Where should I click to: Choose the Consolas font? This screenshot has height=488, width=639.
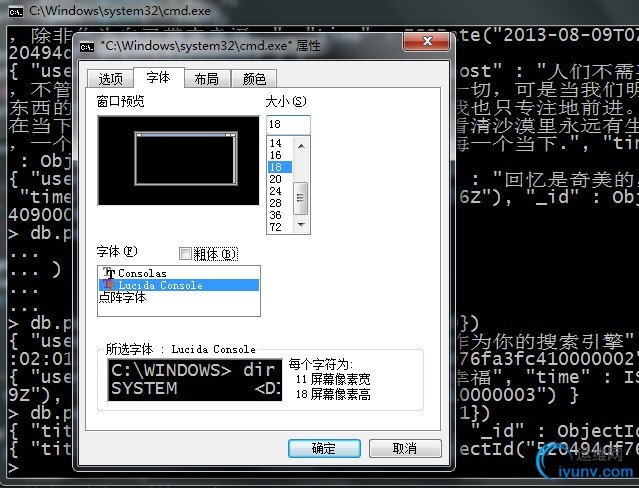pyautogui.click(x=179, y=273)
